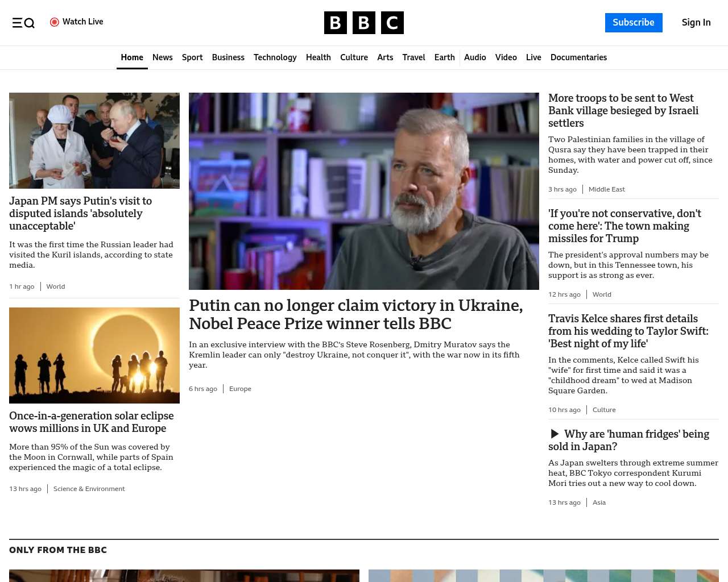This screenshot has height=582, width=728.
Task: Click Science & Environment tag
Action: (x=89, y=489)
